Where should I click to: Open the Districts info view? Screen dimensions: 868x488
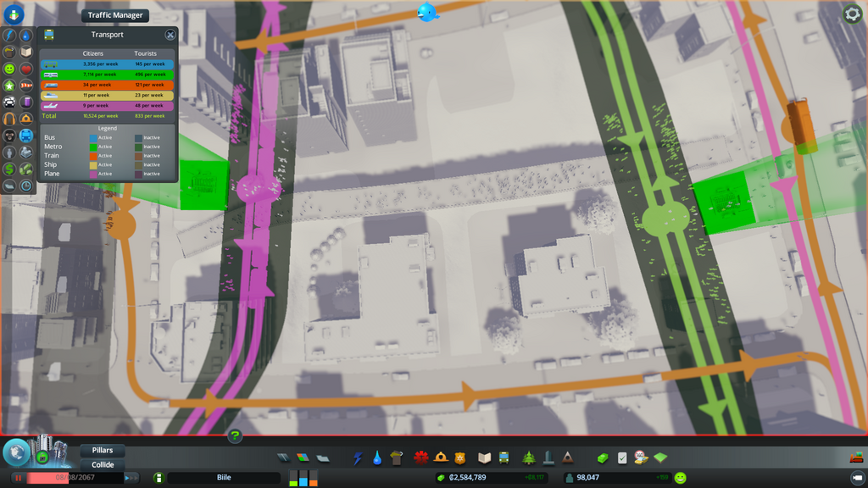coord(9,186)
